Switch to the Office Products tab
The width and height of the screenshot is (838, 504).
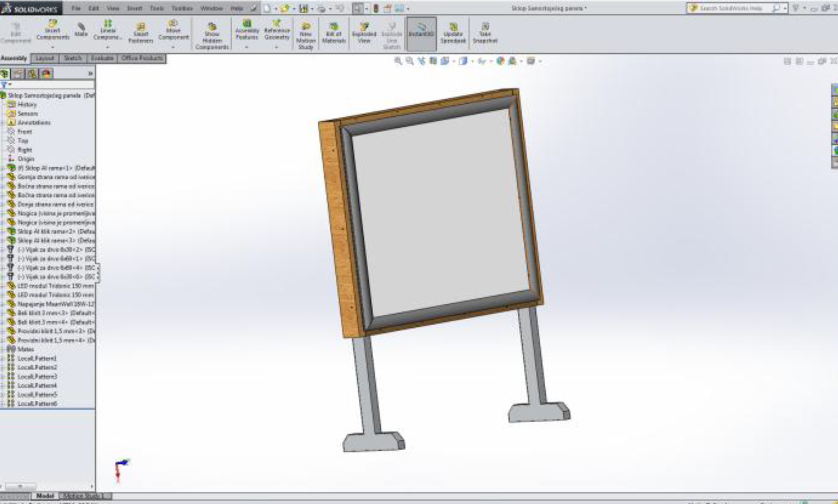[142, 58]
